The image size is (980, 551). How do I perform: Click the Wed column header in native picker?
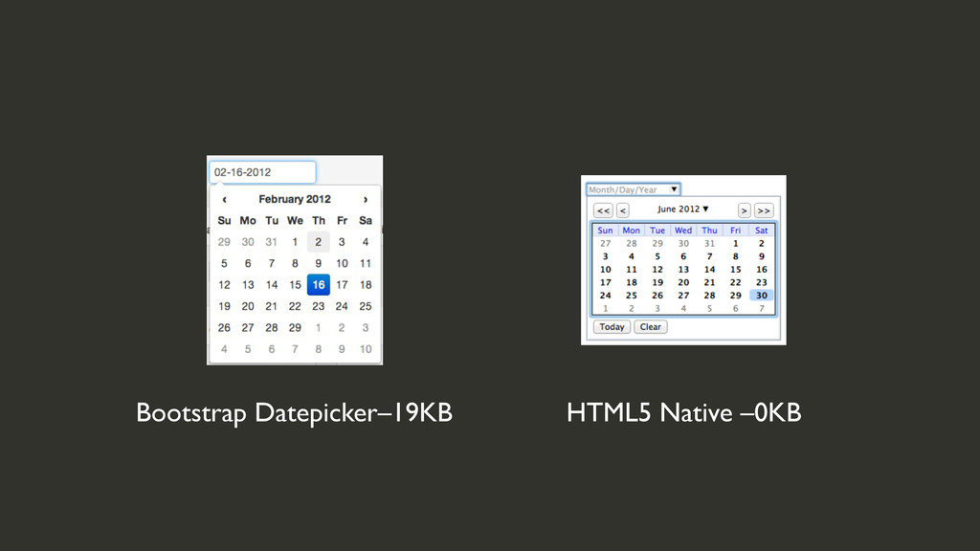pyautogui.click(x=683, y=231)
